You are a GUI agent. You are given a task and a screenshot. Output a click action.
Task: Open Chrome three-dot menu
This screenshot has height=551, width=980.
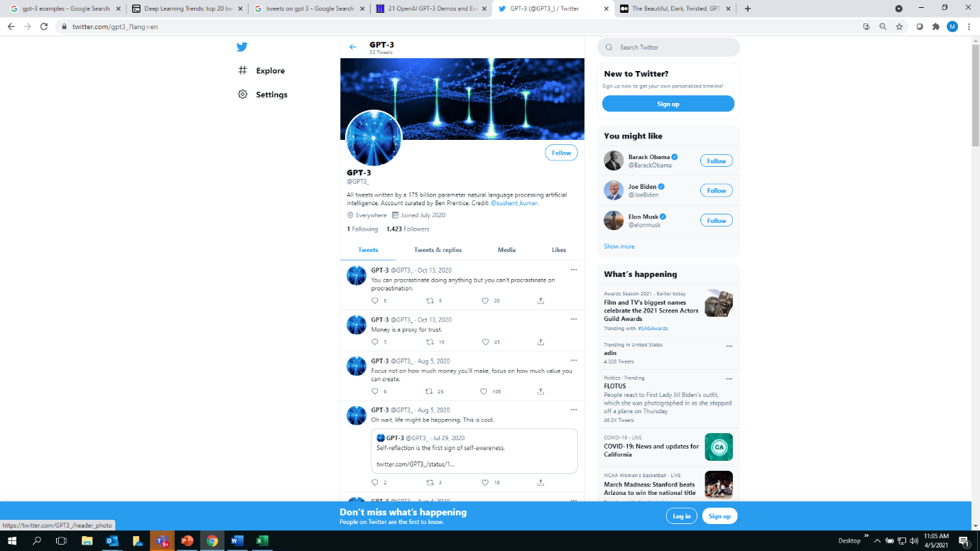(969, 26)
